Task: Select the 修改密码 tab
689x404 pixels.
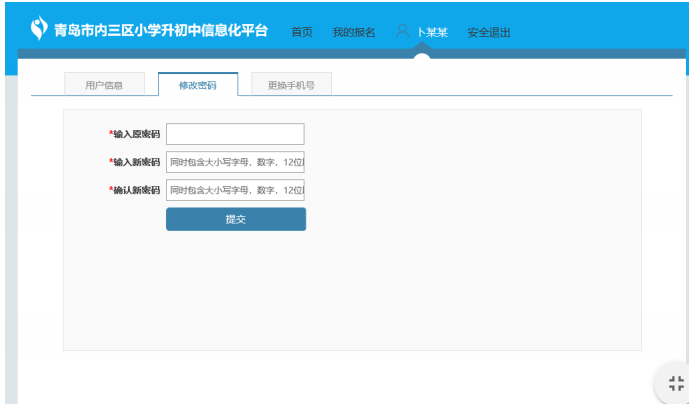Action: (198, 85)
